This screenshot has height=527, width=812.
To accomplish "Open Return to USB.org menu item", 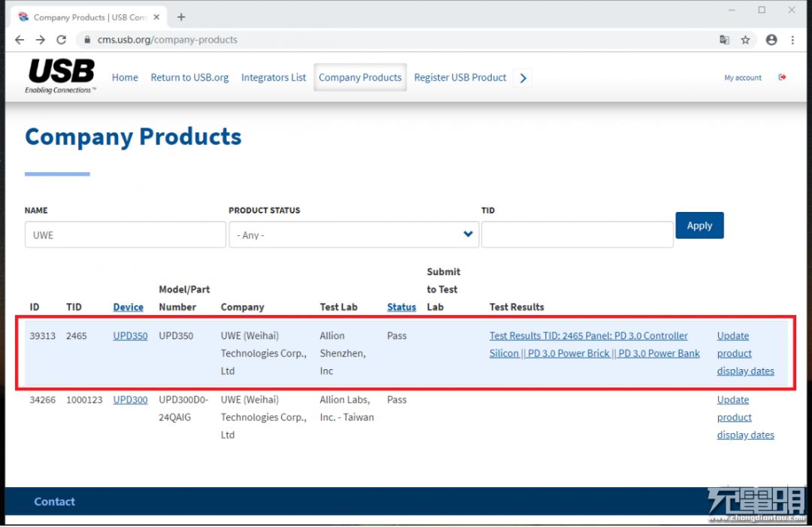I will (189, 77).
